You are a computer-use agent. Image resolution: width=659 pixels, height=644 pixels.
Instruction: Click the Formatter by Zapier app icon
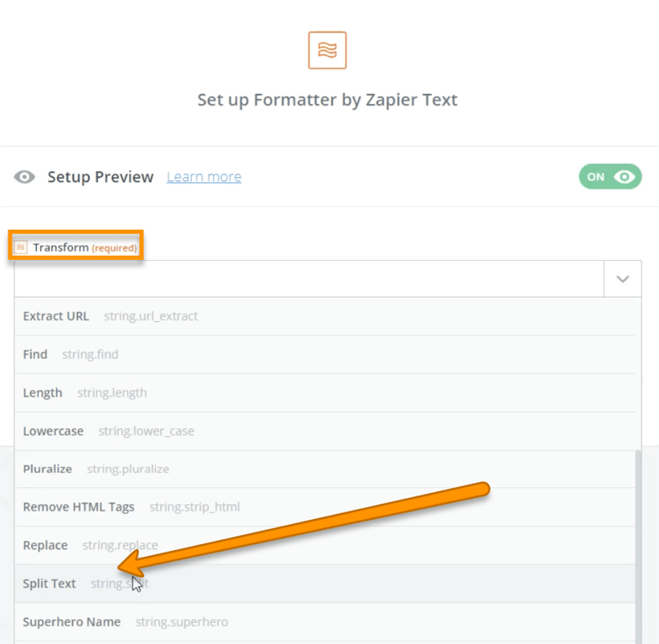327,50
